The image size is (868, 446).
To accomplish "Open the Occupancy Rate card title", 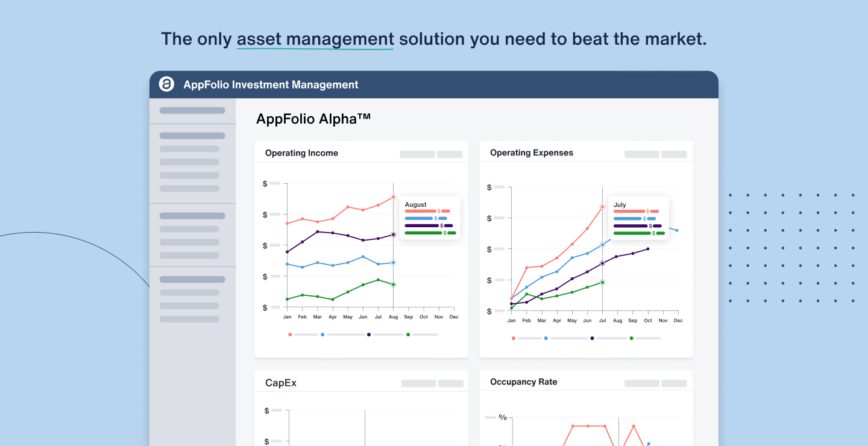I will click(x=524, y=382).
